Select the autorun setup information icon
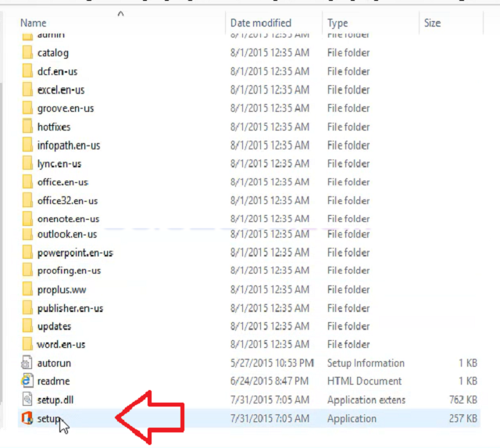The height and width of the screenshot is (448, 500). (27, 363)
